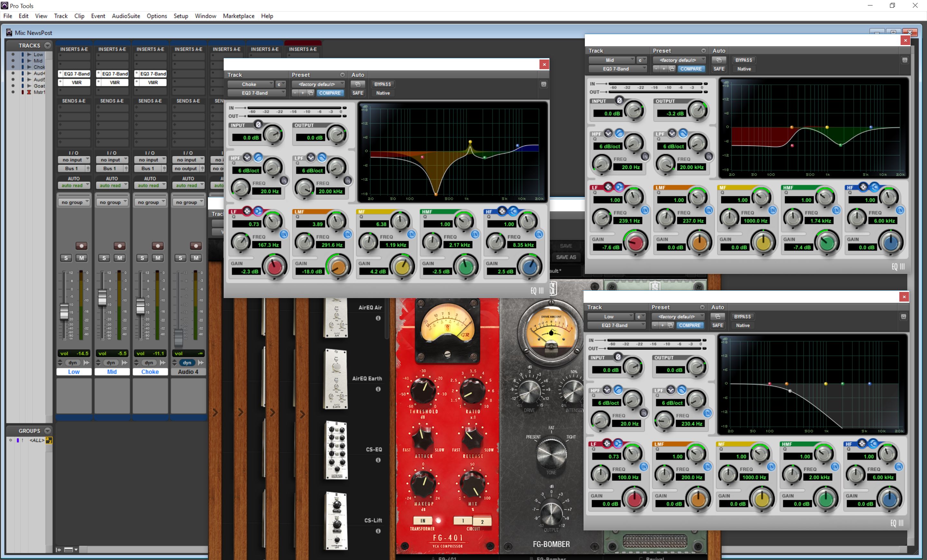Image resolution: width=927 pixels, height=560 pixels.
Task: Toggle input phase invert in Low EQ
Action: (618, 357)
